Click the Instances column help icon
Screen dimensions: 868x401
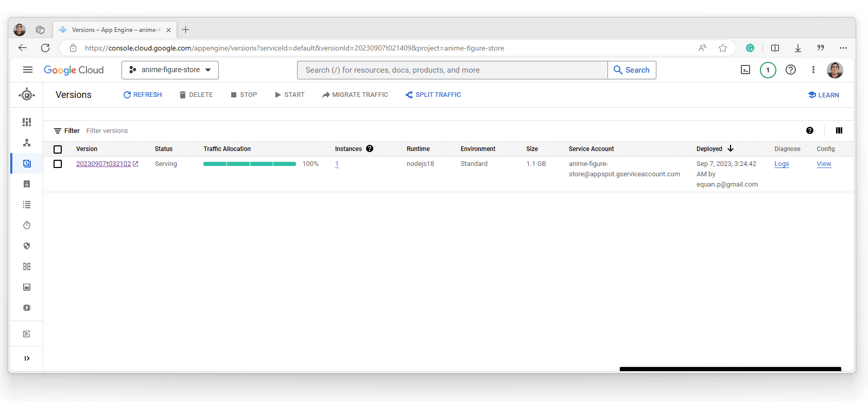pos(370,148)
